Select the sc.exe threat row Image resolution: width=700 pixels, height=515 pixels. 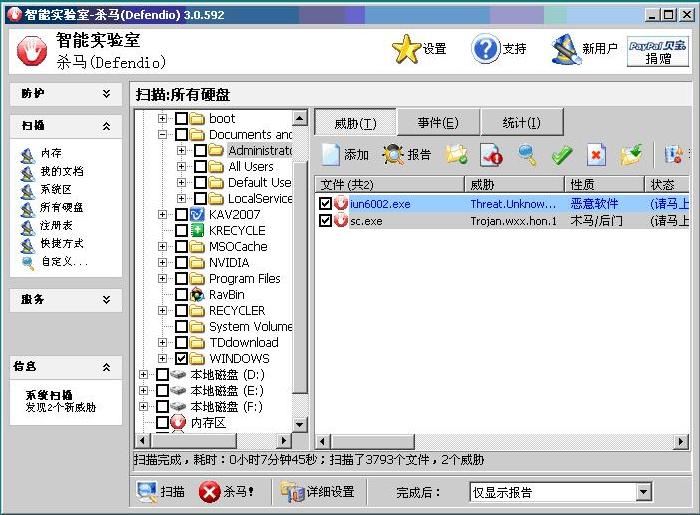tap(502, 220)
